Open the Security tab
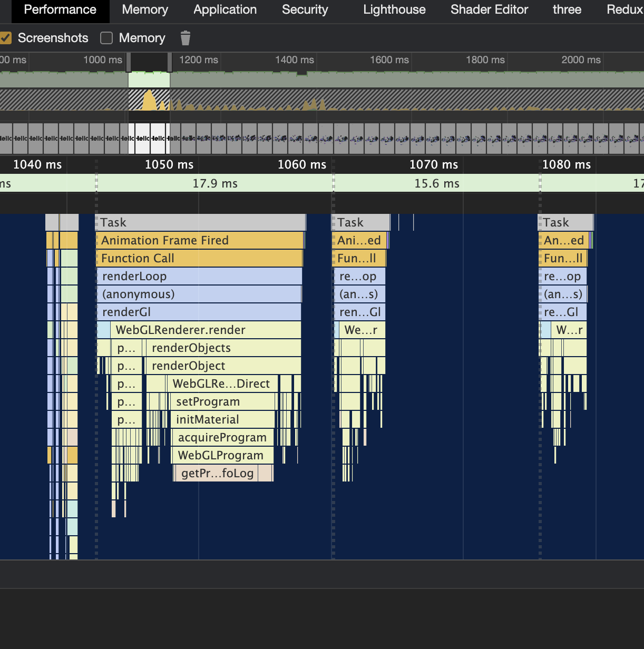This screenshot has width=644, height=649. point(305,10)
